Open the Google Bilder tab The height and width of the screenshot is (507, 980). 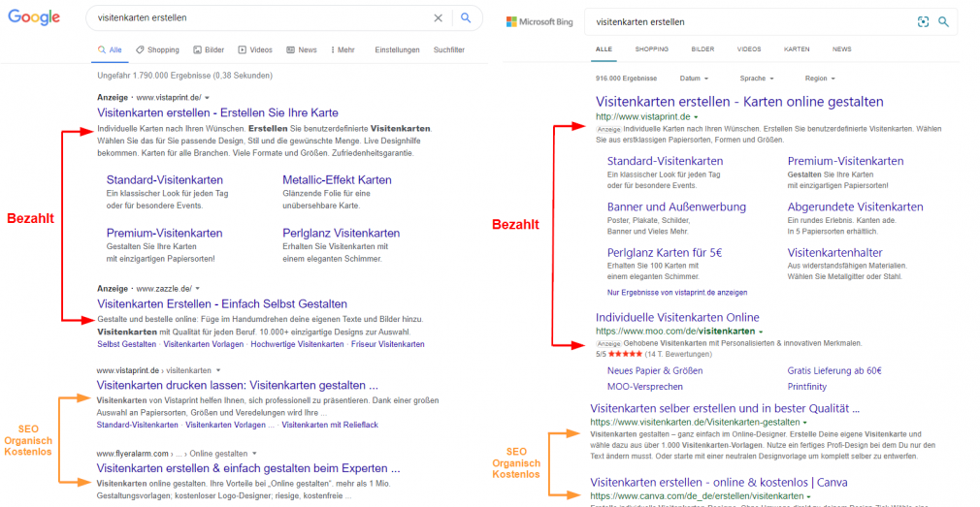[x=209, y=50]
